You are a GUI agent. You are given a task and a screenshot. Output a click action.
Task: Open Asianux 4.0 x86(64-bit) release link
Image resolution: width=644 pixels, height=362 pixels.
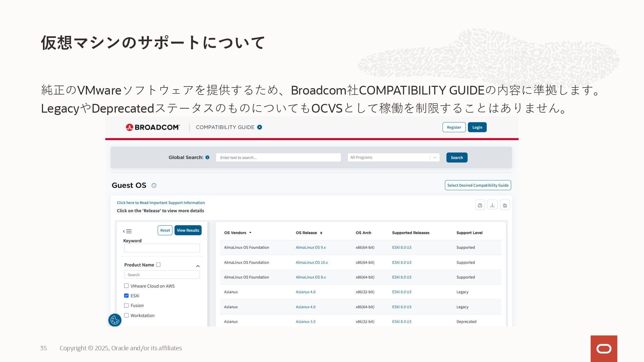click(x=306, y=307)
